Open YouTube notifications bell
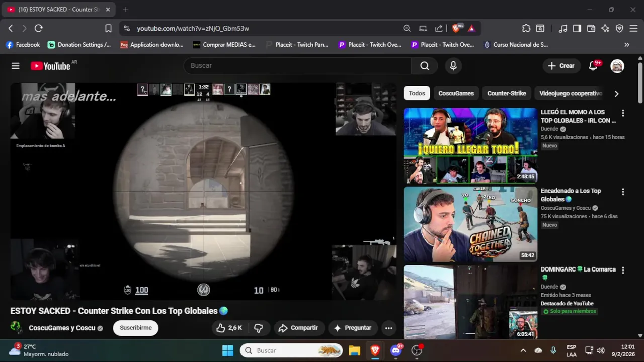 [x=593, y=66]
